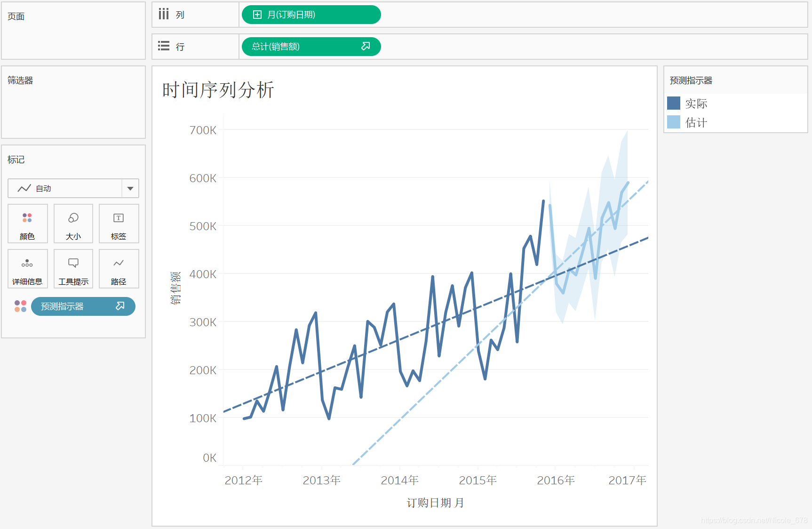Click the 2017年 axis label
The image size is (812, 529).
click(x=627, y=480)
